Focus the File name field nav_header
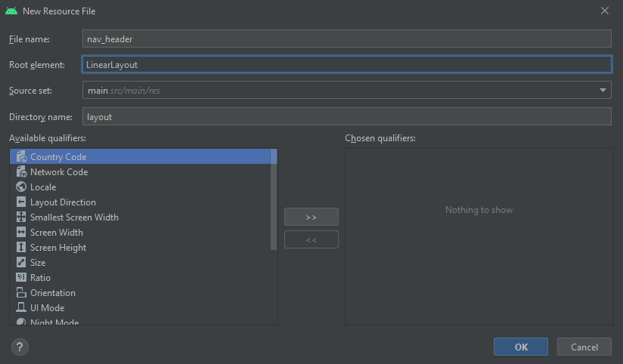Viewport: 623px width, 364px height. point(346,39)
